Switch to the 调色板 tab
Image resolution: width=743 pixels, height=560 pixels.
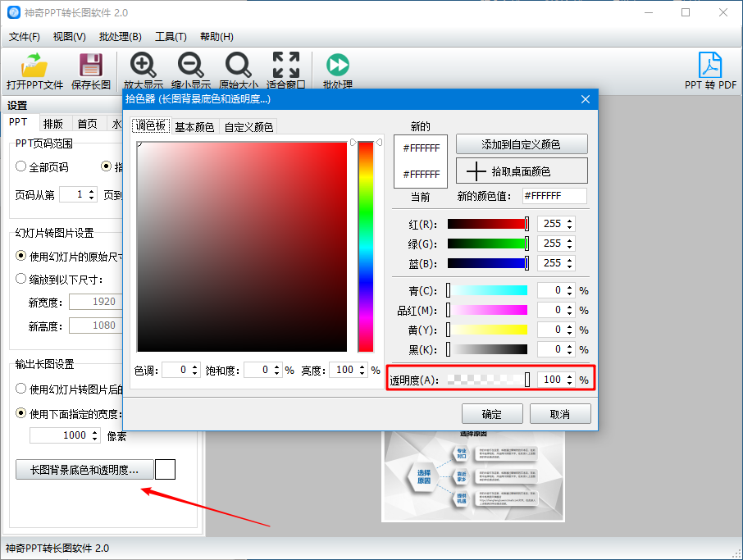coord(150,125)
